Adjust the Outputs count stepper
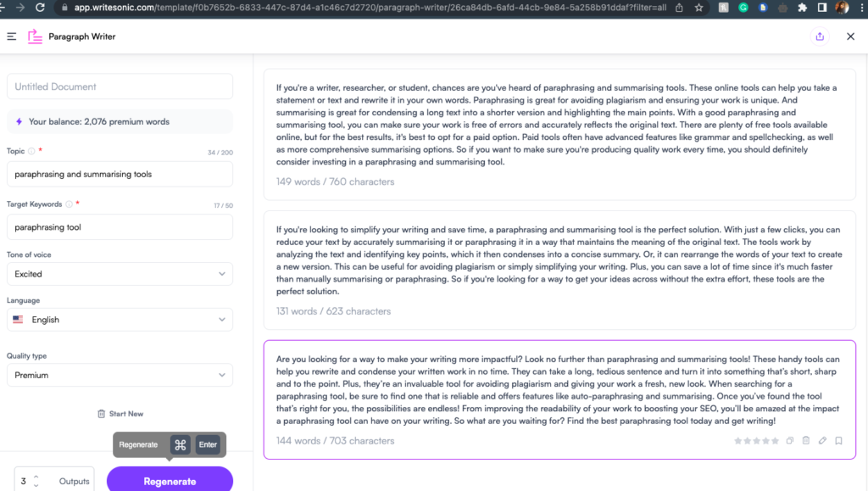 (35, 480)
